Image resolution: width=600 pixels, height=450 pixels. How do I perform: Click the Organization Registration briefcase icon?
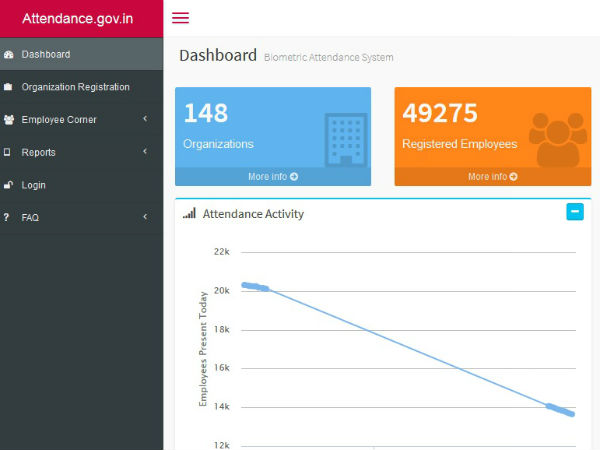coord(9,87)
